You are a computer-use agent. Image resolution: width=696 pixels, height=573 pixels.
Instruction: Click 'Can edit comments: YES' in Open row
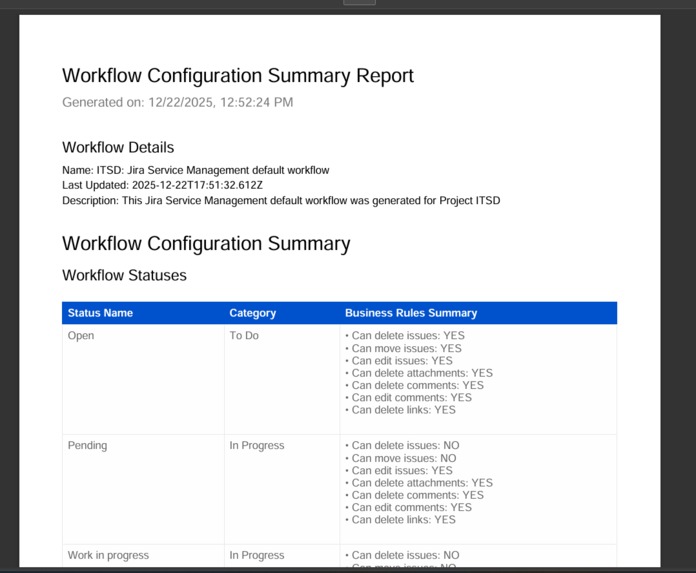point(408,398)
